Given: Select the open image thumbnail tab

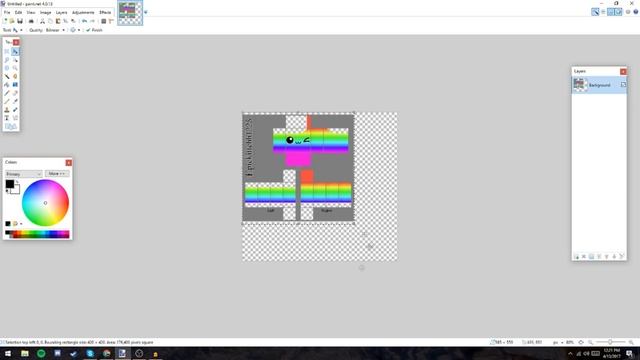Looking at the screenshot, I should pyautogui.click(x=130, y=13).
